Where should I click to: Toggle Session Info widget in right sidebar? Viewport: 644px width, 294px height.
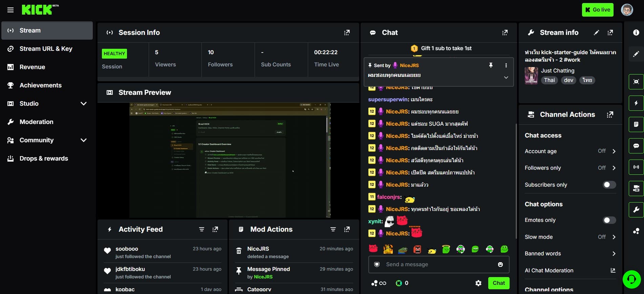[636, 167]
